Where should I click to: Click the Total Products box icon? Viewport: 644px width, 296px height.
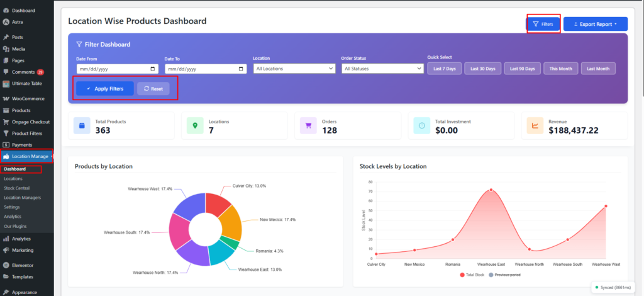tap(82, 126)
